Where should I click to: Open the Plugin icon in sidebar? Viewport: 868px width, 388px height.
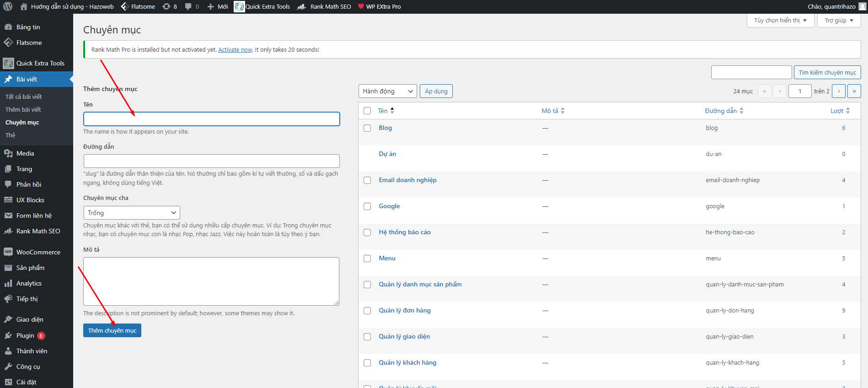point(8,335)
